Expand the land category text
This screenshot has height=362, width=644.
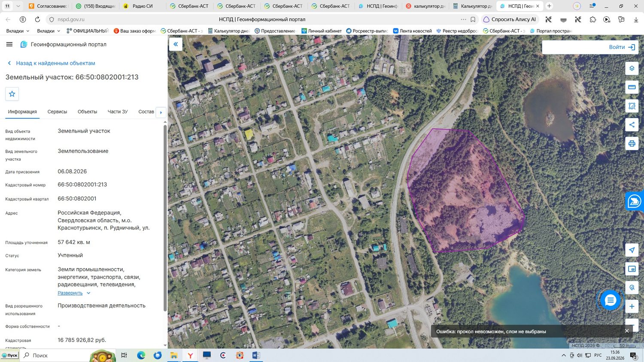pyautogui.click(x=74, y=293)
